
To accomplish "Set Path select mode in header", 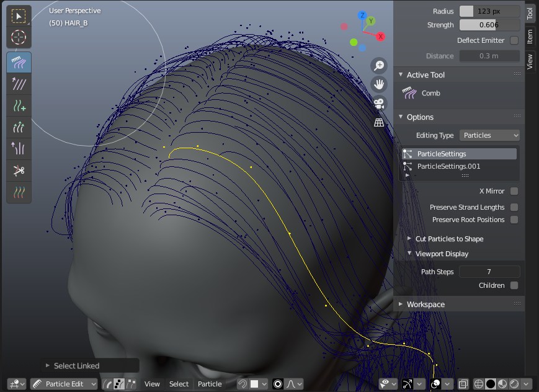I will click(107, 384).
